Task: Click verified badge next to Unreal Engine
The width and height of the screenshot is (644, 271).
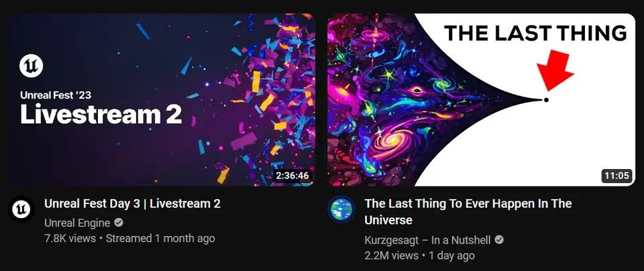Action: [119, 223]
